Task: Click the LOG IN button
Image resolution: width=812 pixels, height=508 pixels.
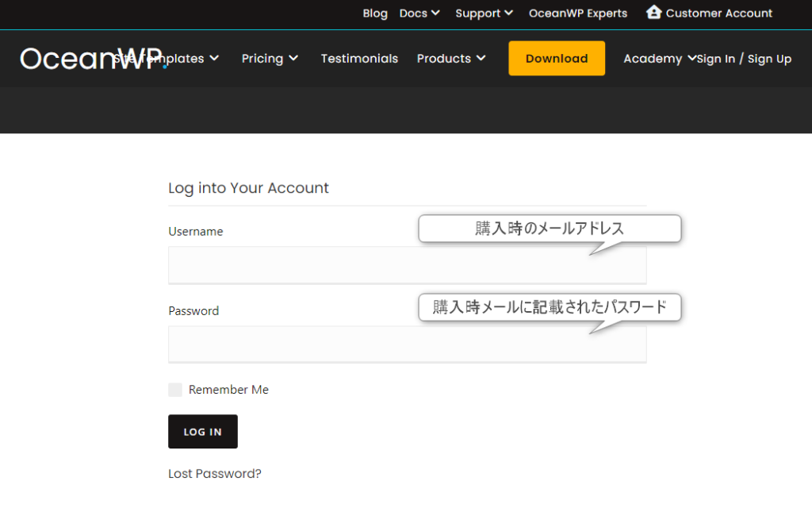Action: (x=203, y=431)
